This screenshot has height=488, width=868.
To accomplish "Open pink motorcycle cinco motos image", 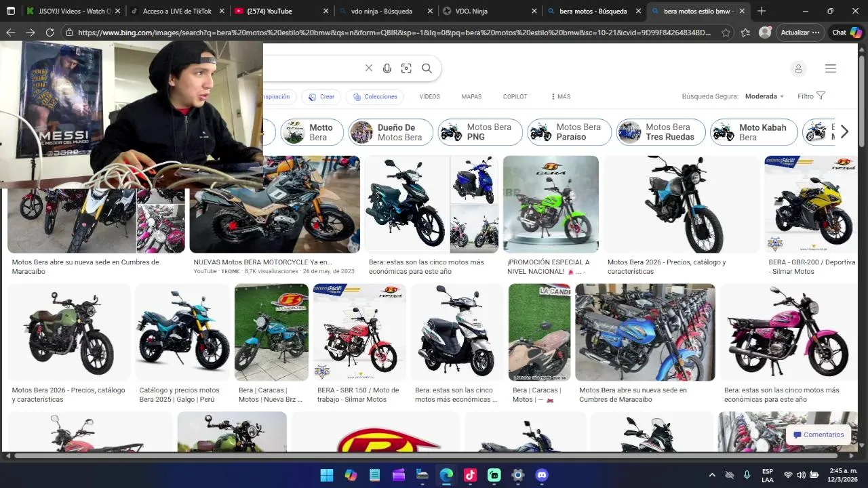I will [789, 332].
